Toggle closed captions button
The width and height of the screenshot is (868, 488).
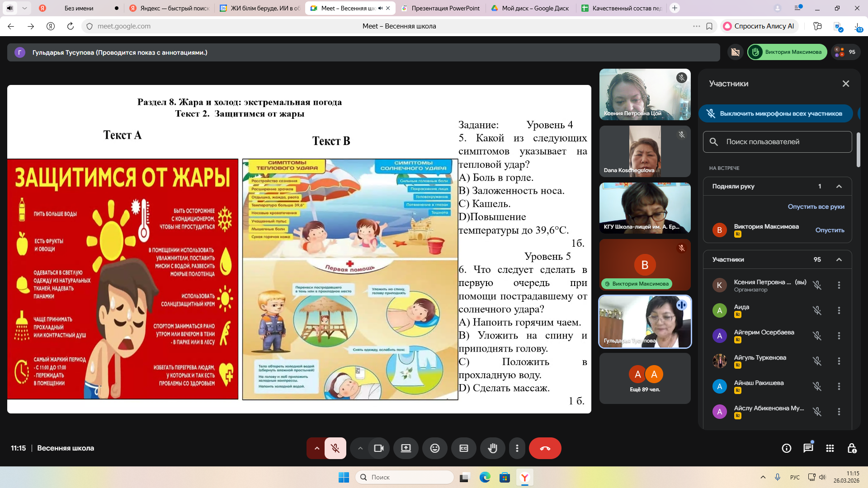point(463,448)
